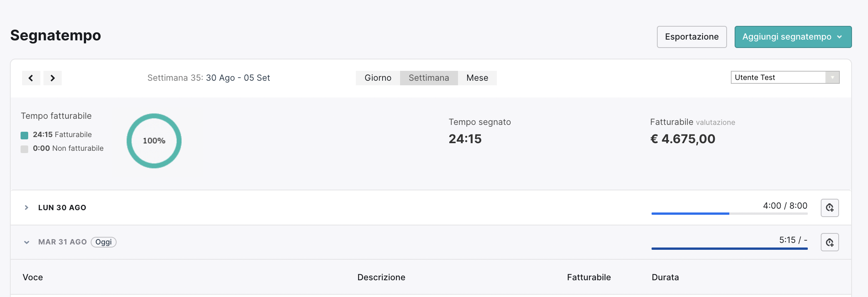Add time entry for LUN 30 AGO

tap(830, 208)
